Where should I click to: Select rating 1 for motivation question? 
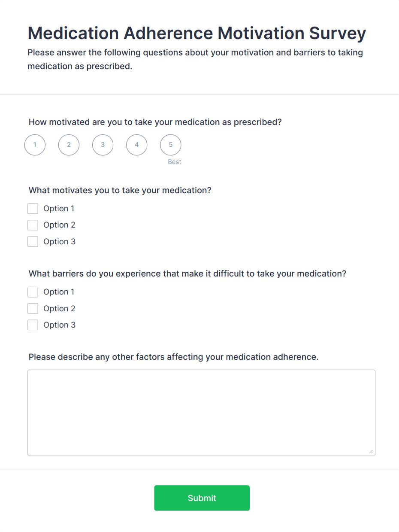pos(35,145)
